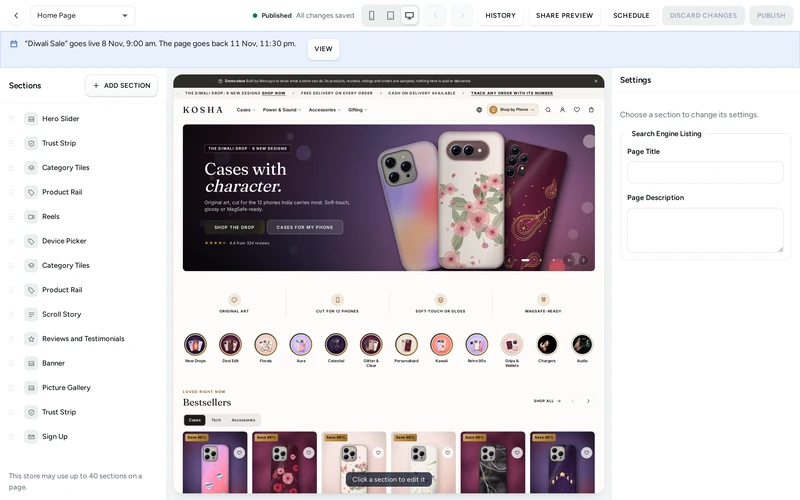Select the Scroll Story section
This screenshot has width=800, height=500.
[x=61, y=314]
